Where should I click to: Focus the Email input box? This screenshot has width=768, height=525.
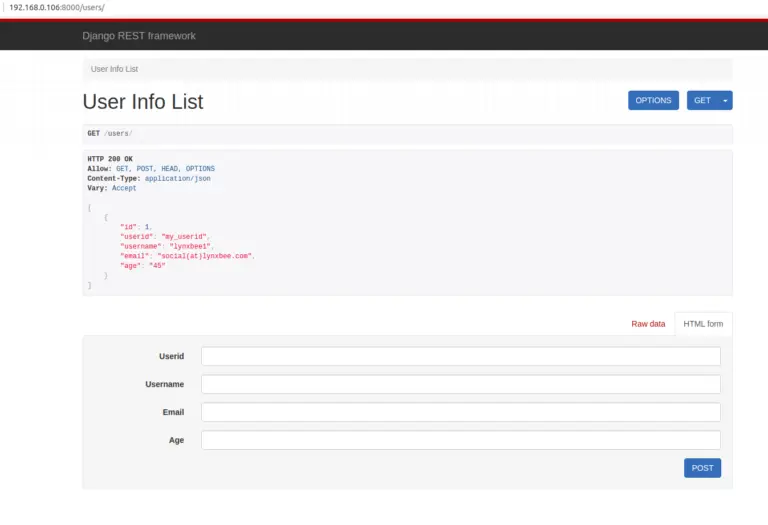(x=460, y=412)
